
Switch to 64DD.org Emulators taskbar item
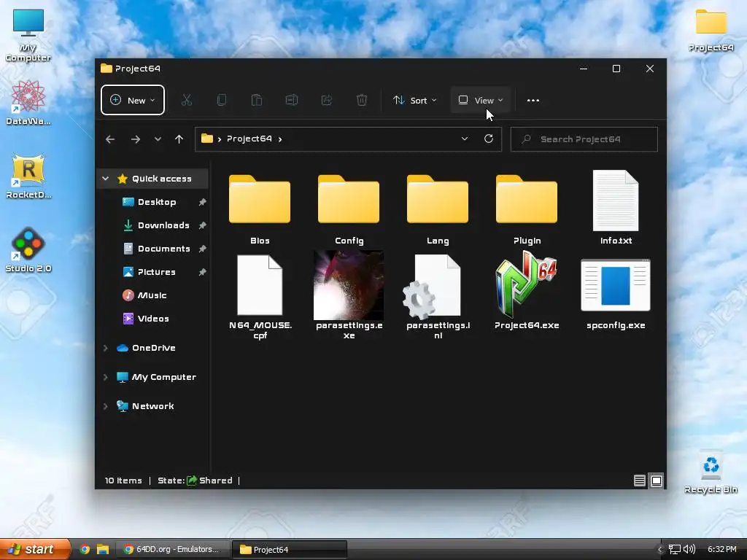tap(172, 549)
